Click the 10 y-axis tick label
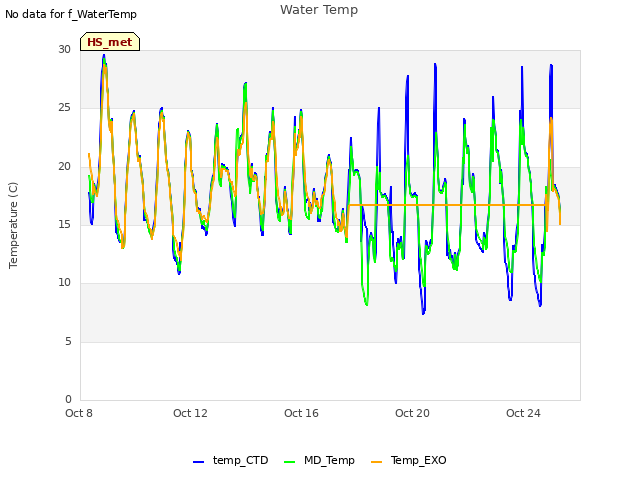Screen dimensions: 640x480 click(x=64, y=282)
